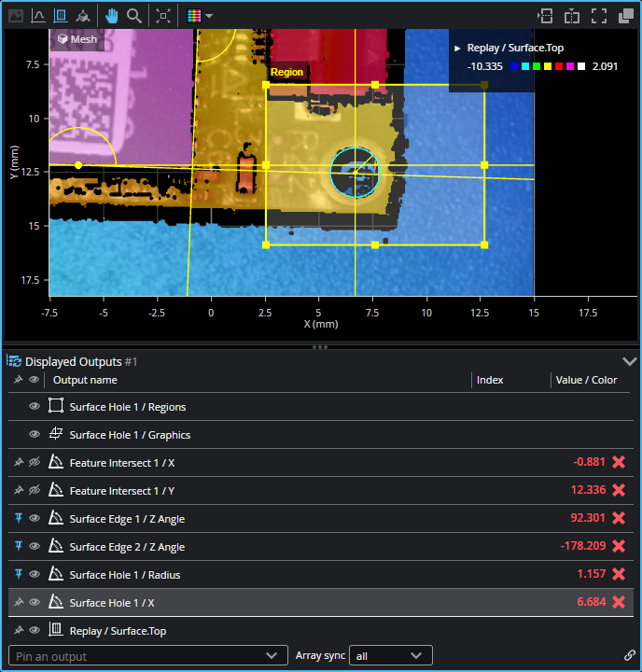Unpin Surface Edge 1 / Z Angle
The height and width of the screenshot is (672, 642).
click(18, 518)
